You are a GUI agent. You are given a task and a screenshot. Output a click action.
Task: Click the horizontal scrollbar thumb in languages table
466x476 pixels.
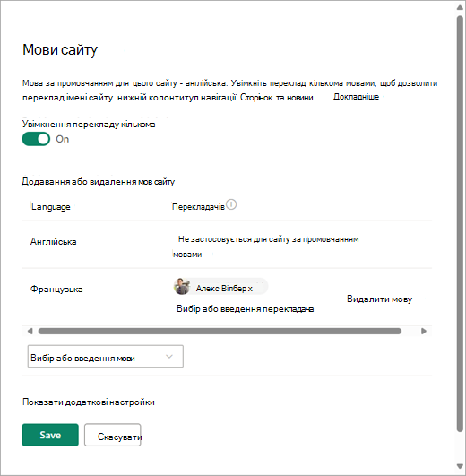[220, 331]
